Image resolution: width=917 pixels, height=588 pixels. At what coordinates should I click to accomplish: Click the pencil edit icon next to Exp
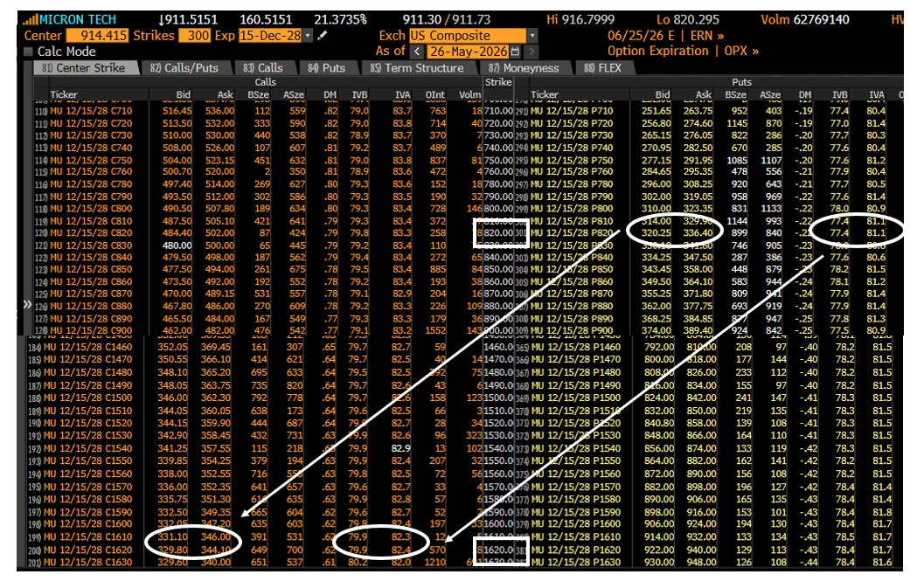(x=323, y=36)
